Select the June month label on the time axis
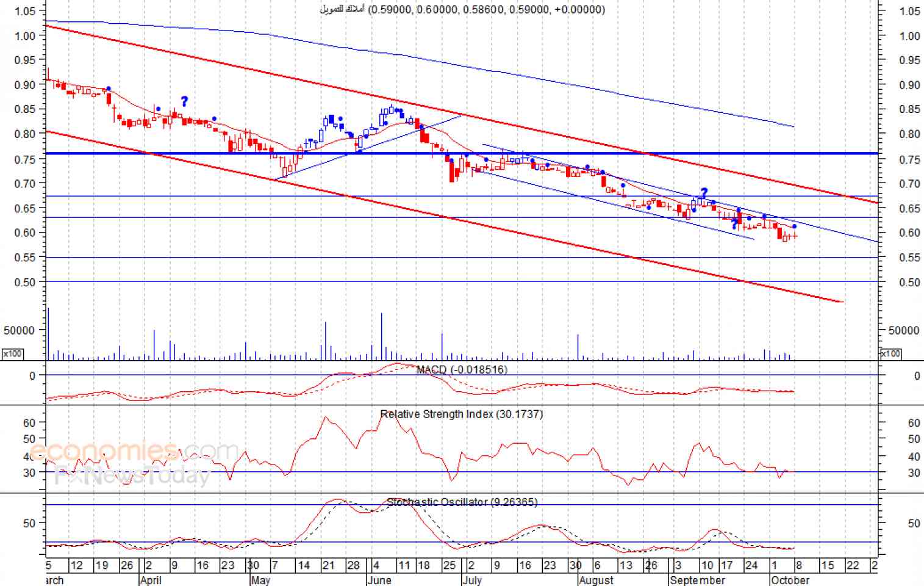 click(379, 580)
